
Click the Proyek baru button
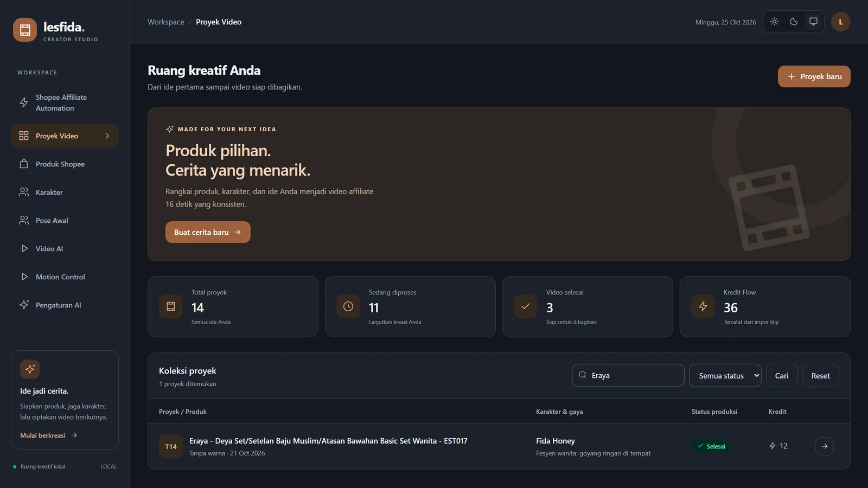814,76
